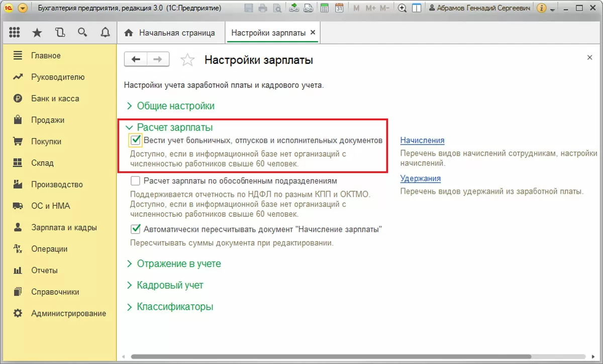Open the notifications bell icon
603x364 pixels.
click(x=105, y=33)
